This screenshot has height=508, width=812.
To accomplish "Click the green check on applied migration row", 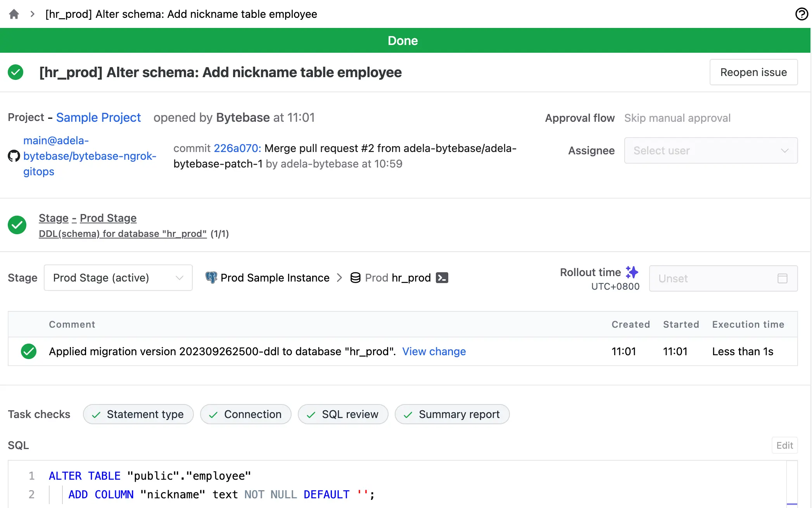I will (29, 351).
